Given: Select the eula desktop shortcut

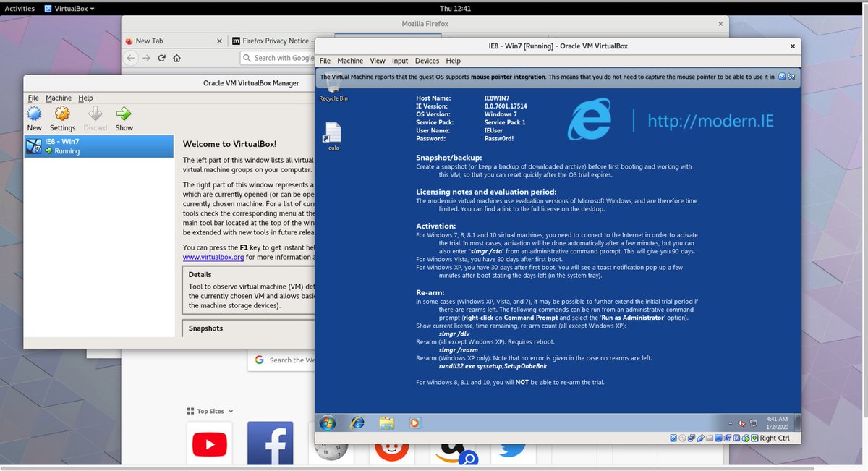Looking at the screenshot, I should click(333, 136).
